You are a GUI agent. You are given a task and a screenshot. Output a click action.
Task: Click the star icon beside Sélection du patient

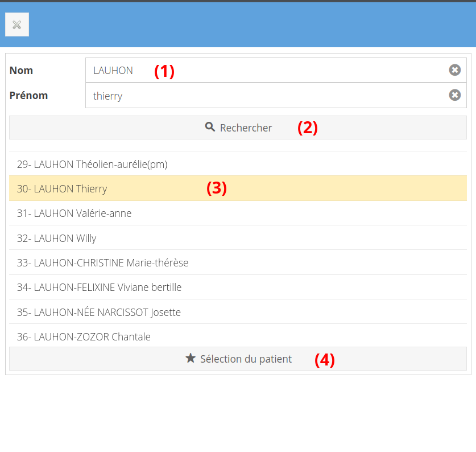(x=191, y=359)
